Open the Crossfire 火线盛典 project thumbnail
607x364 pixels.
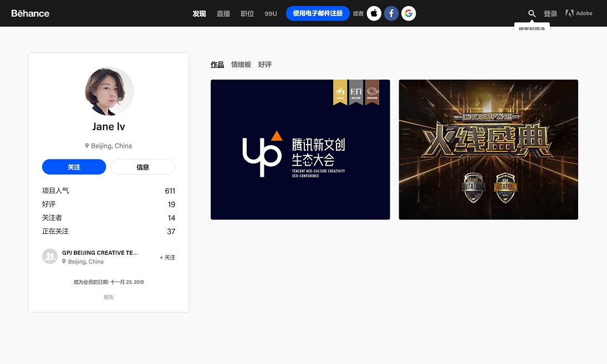pos(488,150)
